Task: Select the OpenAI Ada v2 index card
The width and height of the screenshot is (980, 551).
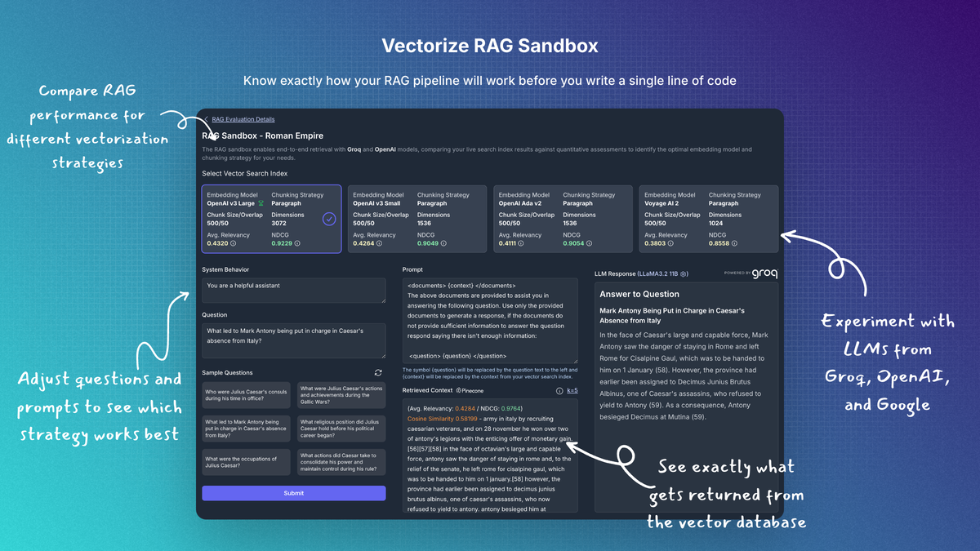Action: [x=562, y=218]
